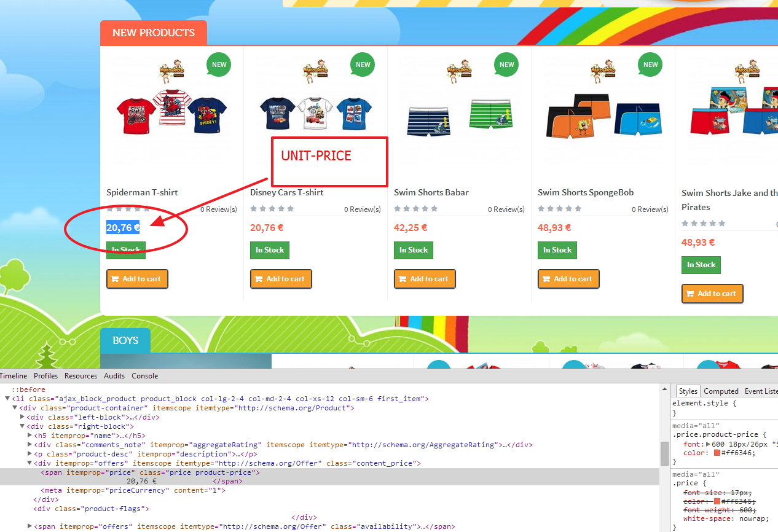
Task: Open struck-through color swatch in .price rule
Action: pos(717,501)
